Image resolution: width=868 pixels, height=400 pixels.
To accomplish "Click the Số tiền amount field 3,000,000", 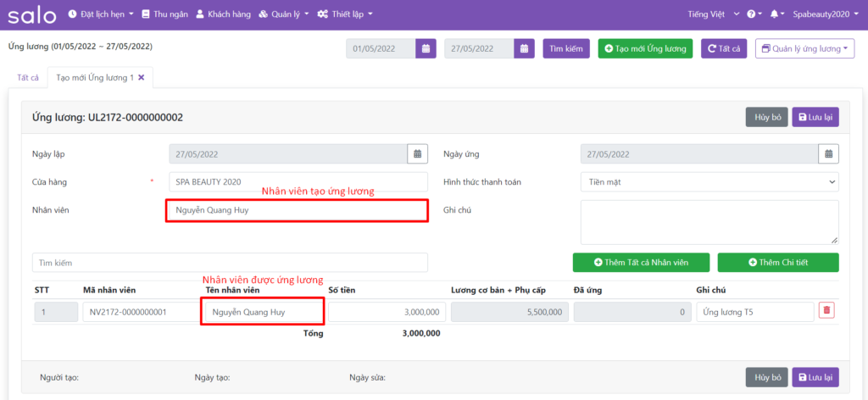I will (x=387, y=312).
